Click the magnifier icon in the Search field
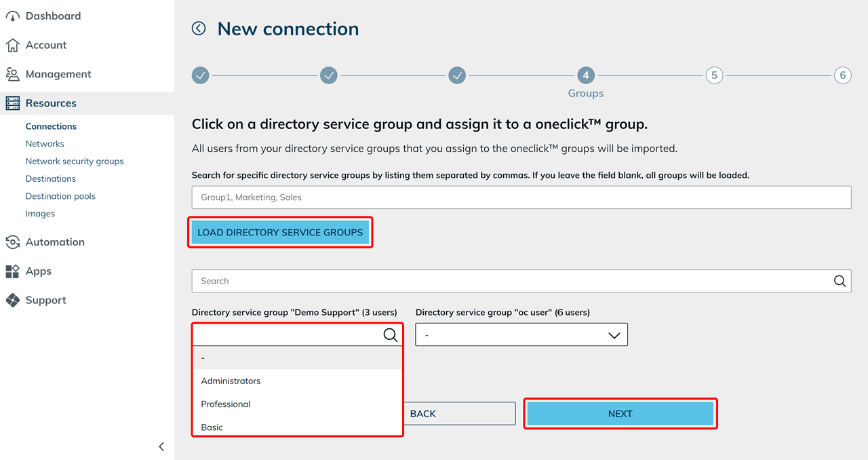868x460 pixels. [x=840, y=281]
